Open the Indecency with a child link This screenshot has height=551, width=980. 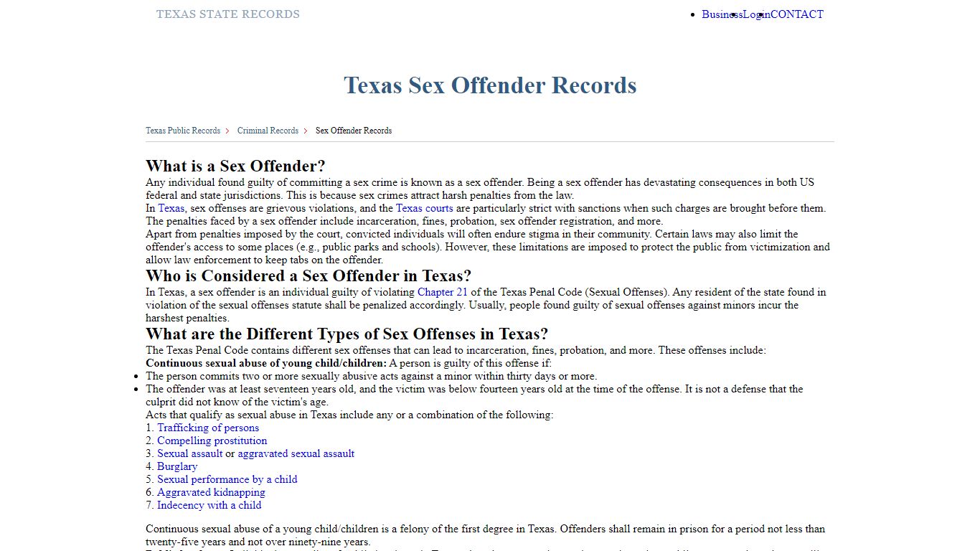point(209,505)
